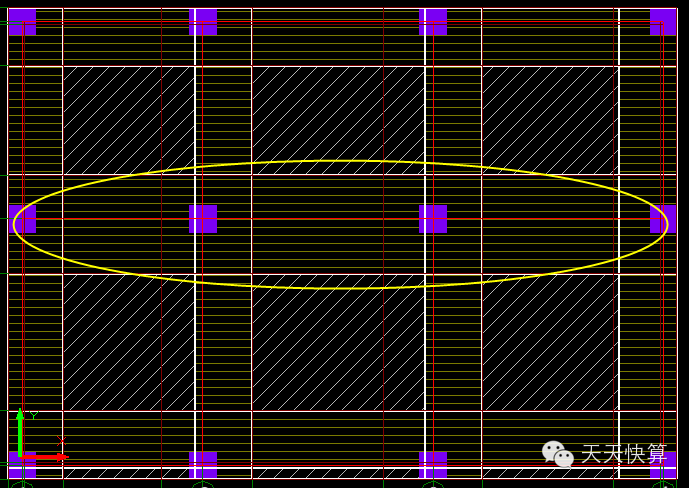Pick the lower-middle hatched slab region

pos(338,343)
